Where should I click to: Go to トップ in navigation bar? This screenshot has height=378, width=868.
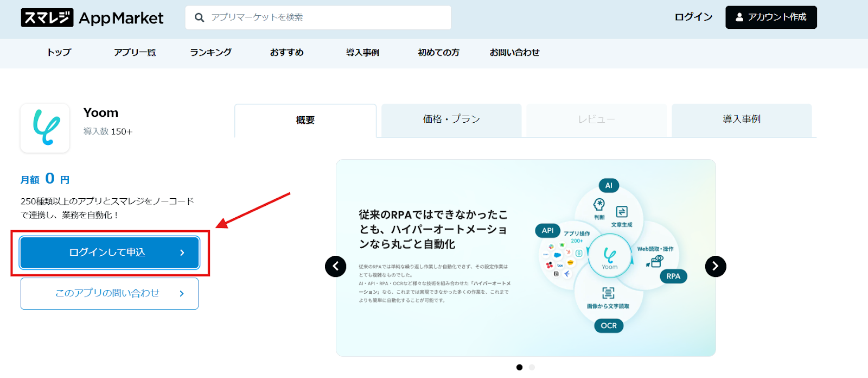coord(59,52)
